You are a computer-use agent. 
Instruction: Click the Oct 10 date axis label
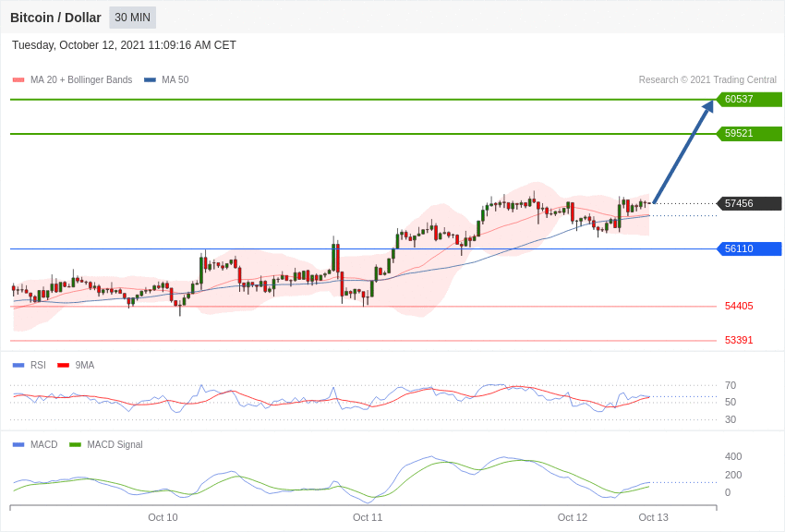point(163,517)
